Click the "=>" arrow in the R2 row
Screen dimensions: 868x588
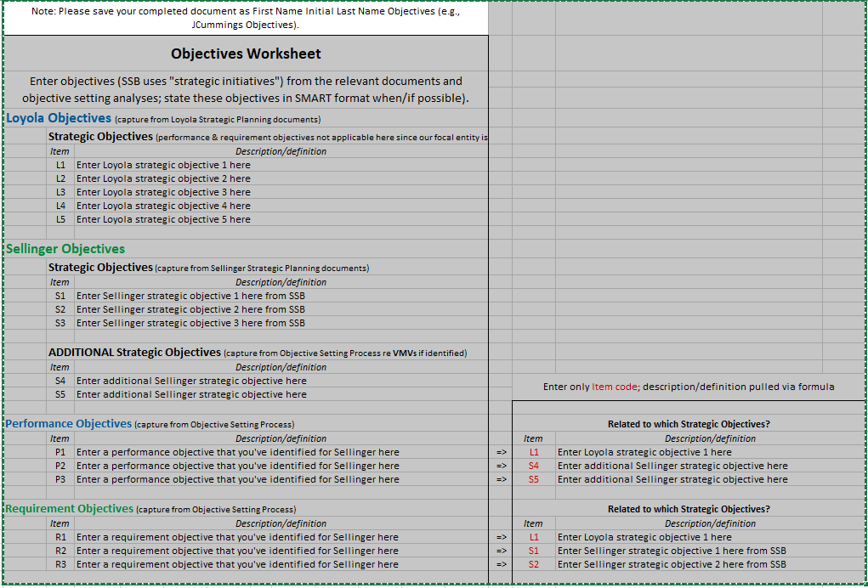coord(501,551)
